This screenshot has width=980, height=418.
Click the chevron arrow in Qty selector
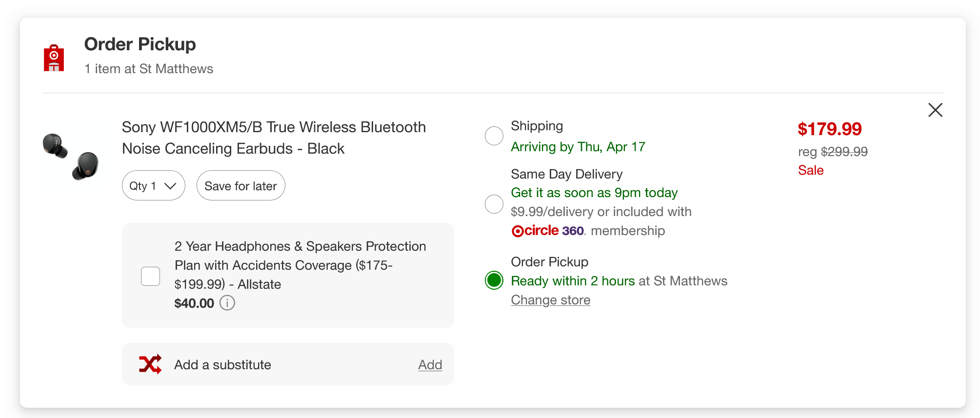170,186
